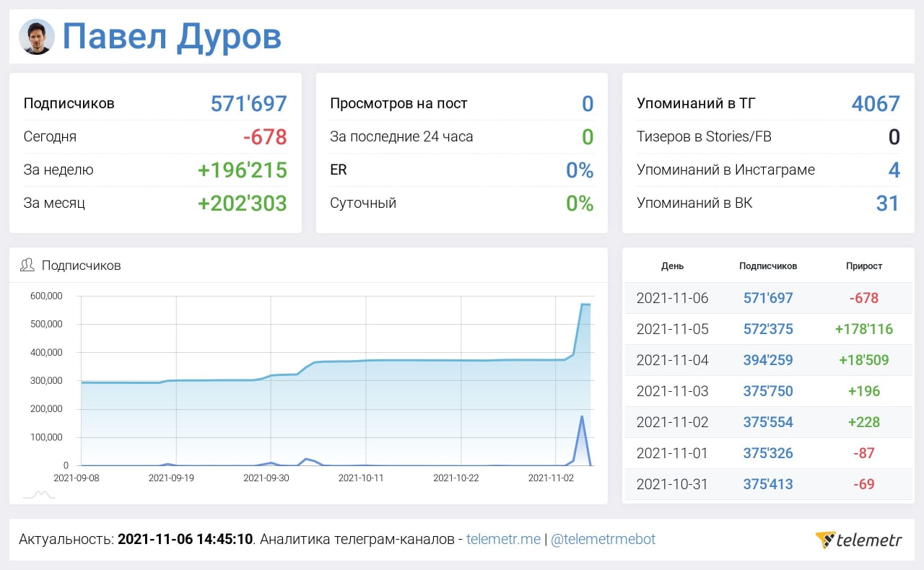The height and width of the screenshot is (570, 924).
Task: Click the +18'509 growth cell
Action: (864, 360)
